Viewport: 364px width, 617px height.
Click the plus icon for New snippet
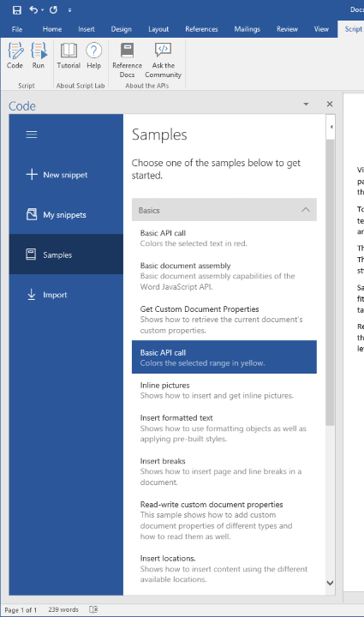click(x=32, y=174)
